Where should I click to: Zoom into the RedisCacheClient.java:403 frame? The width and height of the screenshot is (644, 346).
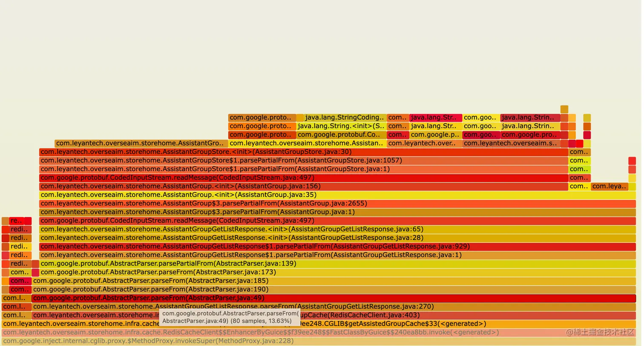[x=333, y=315]
